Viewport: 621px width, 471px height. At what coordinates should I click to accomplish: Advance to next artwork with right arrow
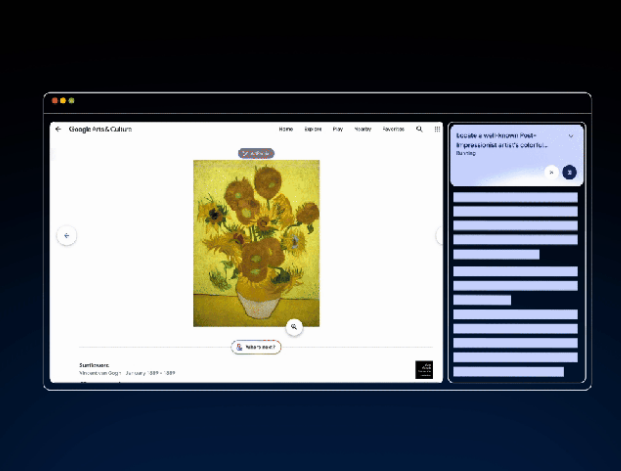point(439,236)
